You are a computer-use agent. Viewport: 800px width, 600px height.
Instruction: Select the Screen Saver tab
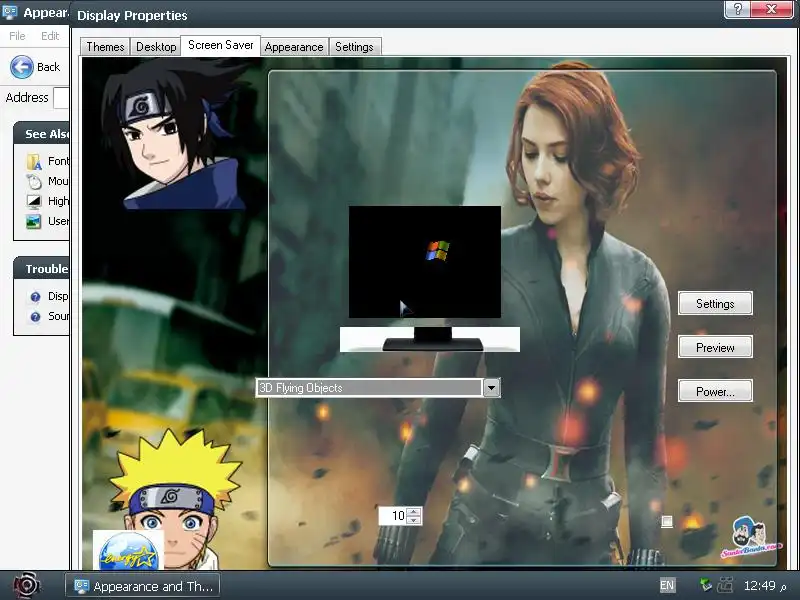point(220,45)
